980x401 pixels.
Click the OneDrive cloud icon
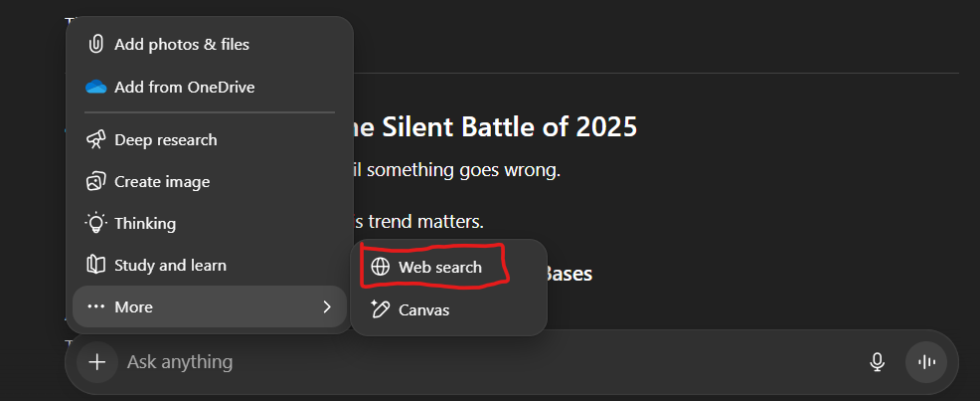(x=96, y=87)
